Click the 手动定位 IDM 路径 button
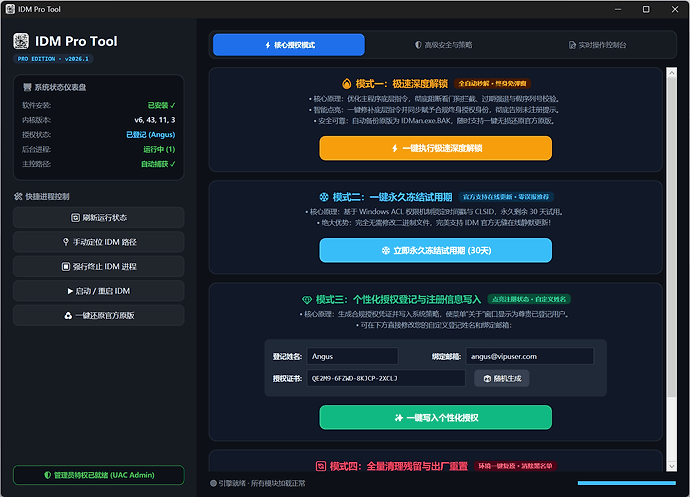Screen dimensions: 690x497 coord(99,242)
